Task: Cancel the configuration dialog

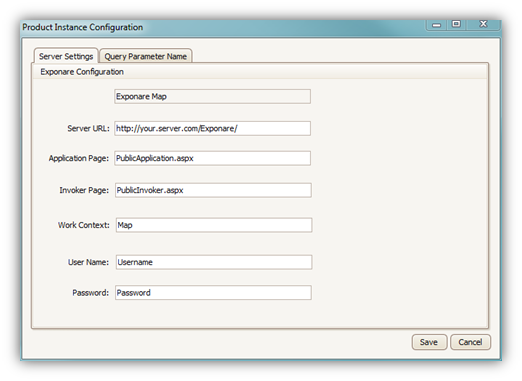Action: 470,342
